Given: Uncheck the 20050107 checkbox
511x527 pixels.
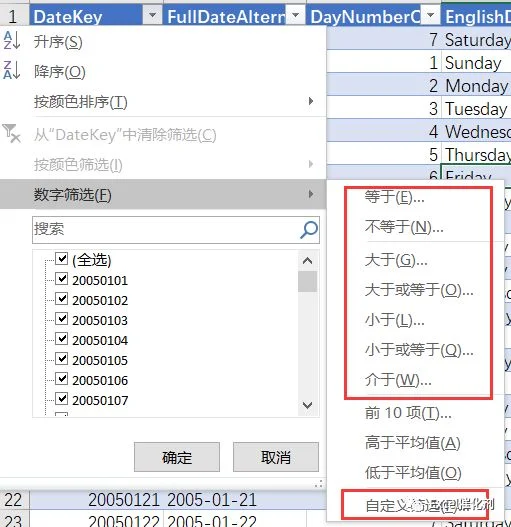Looking at the screenshot, I should 62,399.
